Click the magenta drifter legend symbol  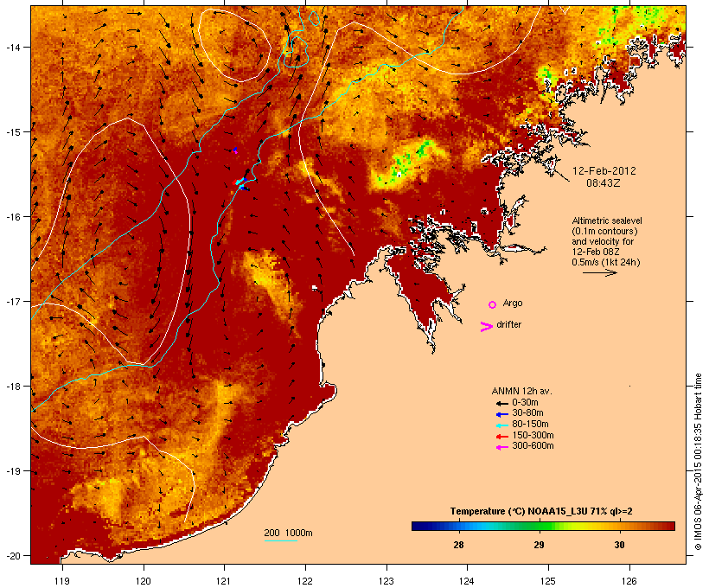pyautogui.click(x=487, y=327)
